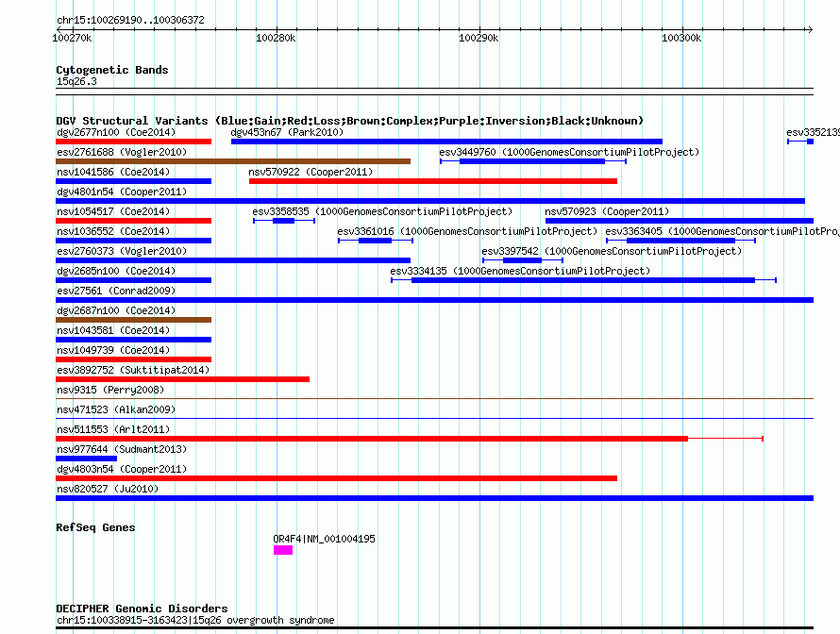Viewport: 840px width, 634px height.
Task: Open the nsv9315 (Perry2008) label
Action: coord(110,390)
